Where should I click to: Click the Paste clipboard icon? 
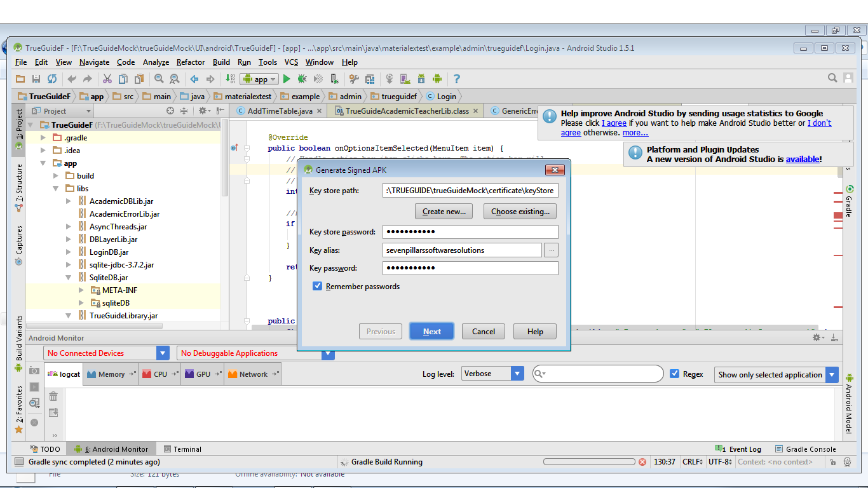139,79
